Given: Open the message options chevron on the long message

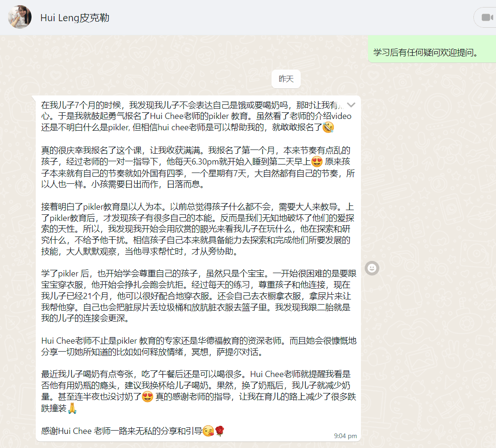Looking at the screenshot, I should pyautogui.click(x=351, y=105).
